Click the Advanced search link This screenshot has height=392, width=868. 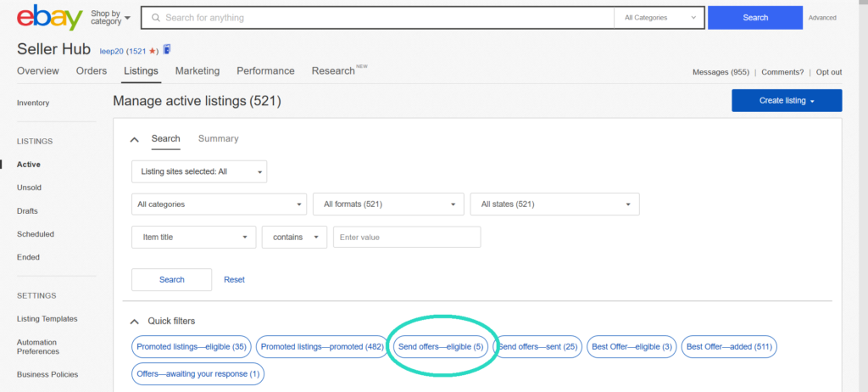tap(822, 18)
